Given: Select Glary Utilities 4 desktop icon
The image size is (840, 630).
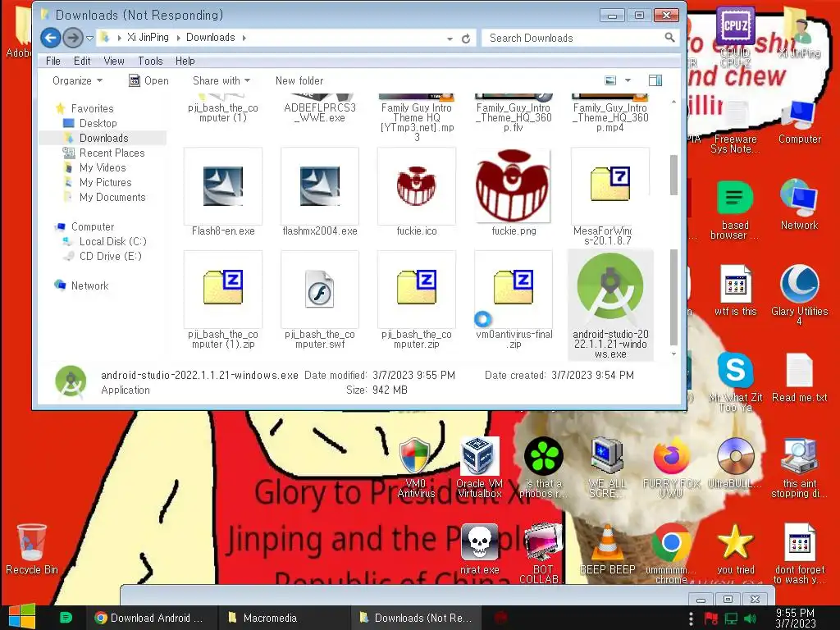Looking at the screenshot, I should click(x=799, y=295).
